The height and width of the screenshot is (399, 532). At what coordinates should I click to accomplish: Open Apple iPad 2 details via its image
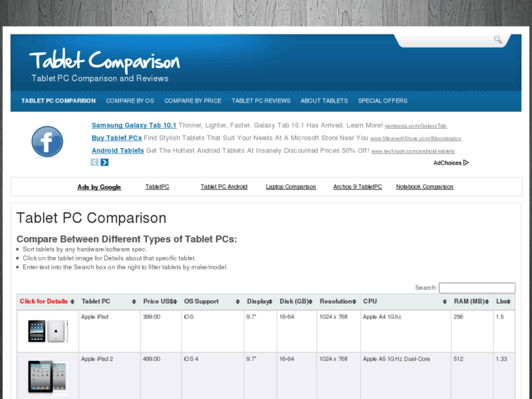(x=48, y=377)
